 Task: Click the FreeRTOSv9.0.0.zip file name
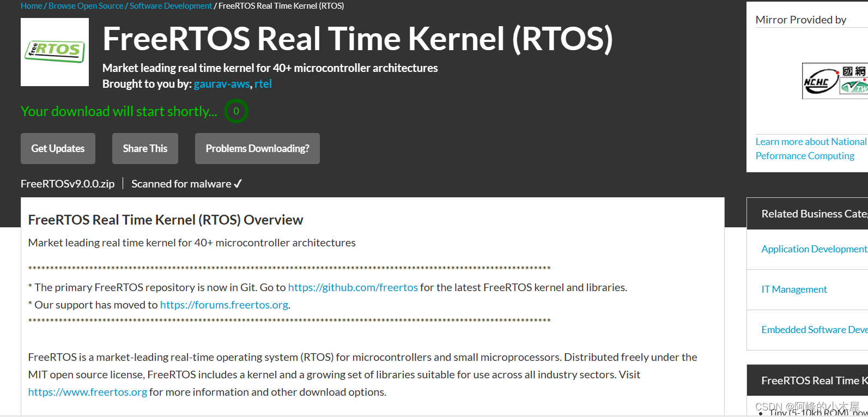point(68,184)
